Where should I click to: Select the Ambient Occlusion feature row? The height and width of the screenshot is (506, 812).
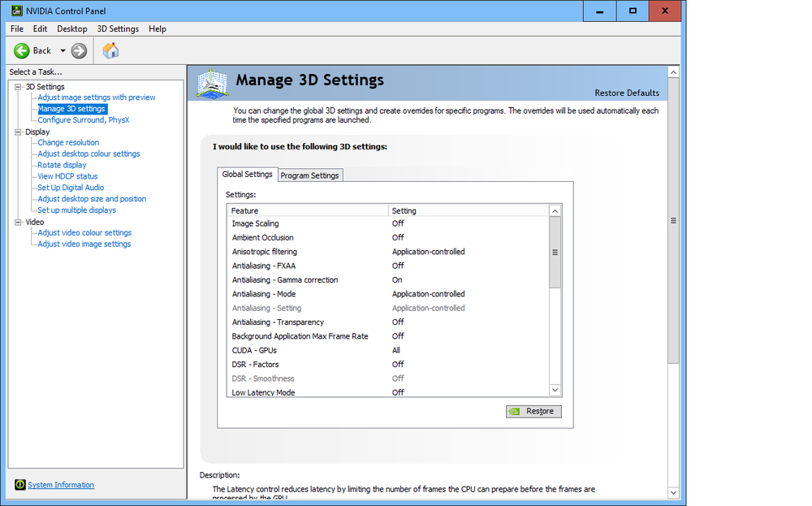[x=388, y=238]
